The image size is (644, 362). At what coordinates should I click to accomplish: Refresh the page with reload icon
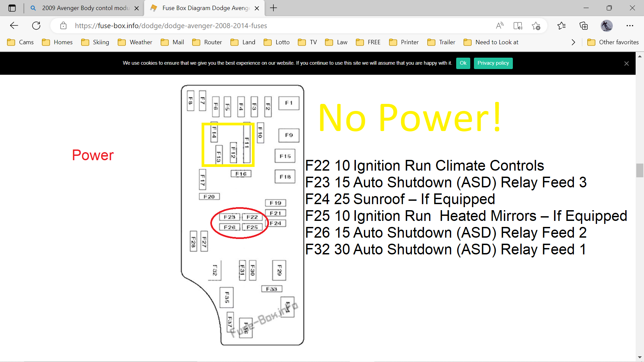coord(36,25)
